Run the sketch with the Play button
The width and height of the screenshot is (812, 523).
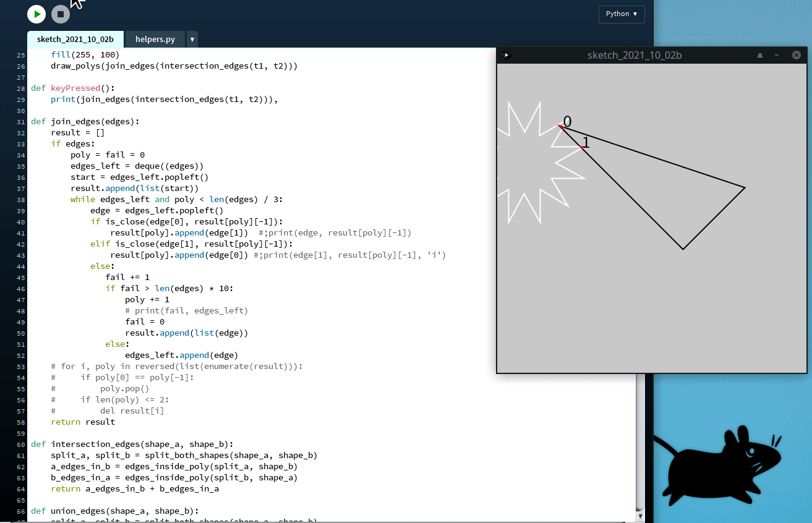tap(36, 14)
